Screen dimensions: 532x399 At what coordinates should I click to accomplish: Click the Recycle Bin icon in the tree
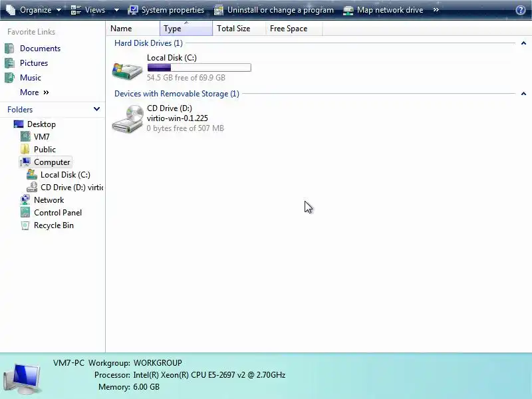[x=25, y=225]
